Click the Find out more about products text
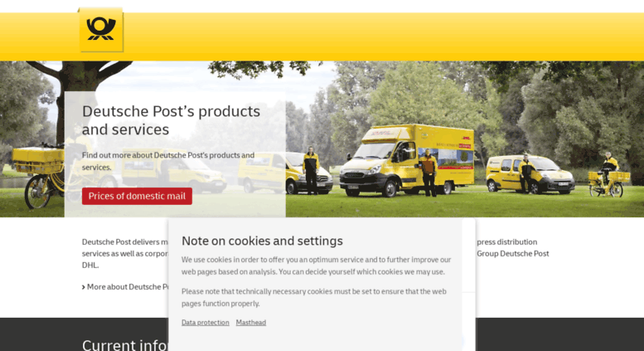This screenshot has width=644, height=351. (x=168, y=161)
